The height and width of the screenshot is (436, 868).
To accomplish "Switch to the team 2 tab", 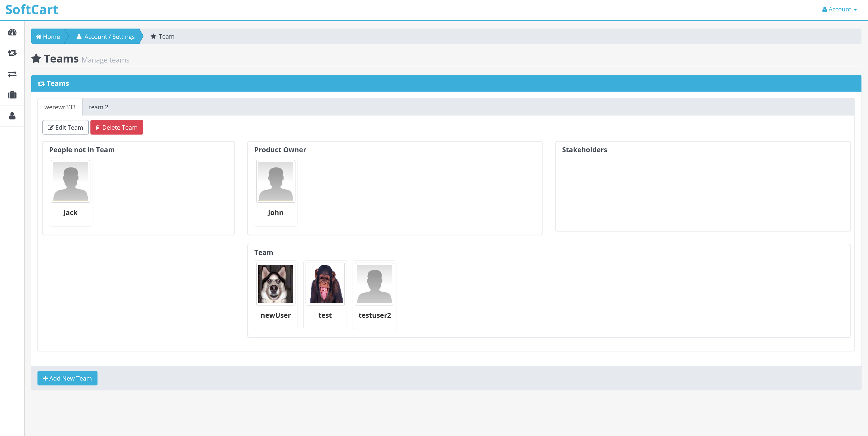I will tap(98, 107).
